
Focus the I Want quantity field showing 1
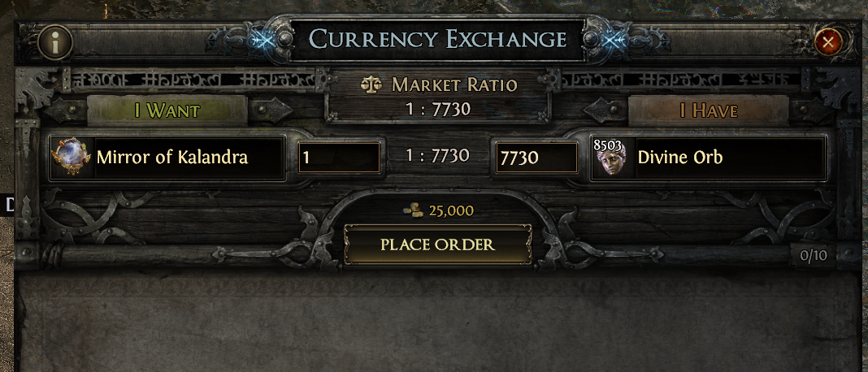tap(339, 158)
